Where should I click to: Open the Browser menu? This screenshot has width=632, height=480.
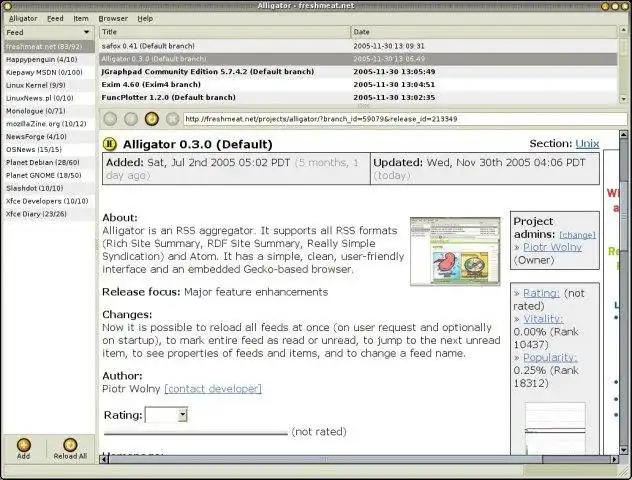(113, 19)
